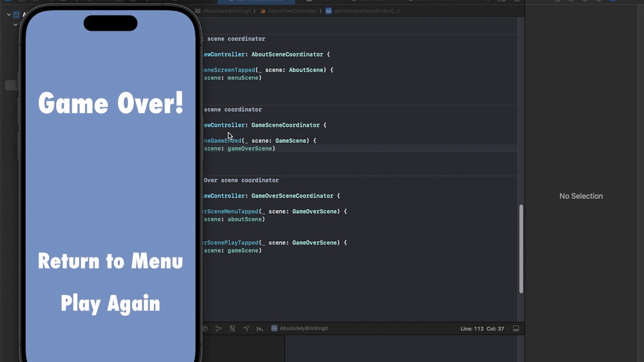This screenshot has height=362, width=644.
Task: Click the cube icon in the debug bar
Action: click(205, 328)
